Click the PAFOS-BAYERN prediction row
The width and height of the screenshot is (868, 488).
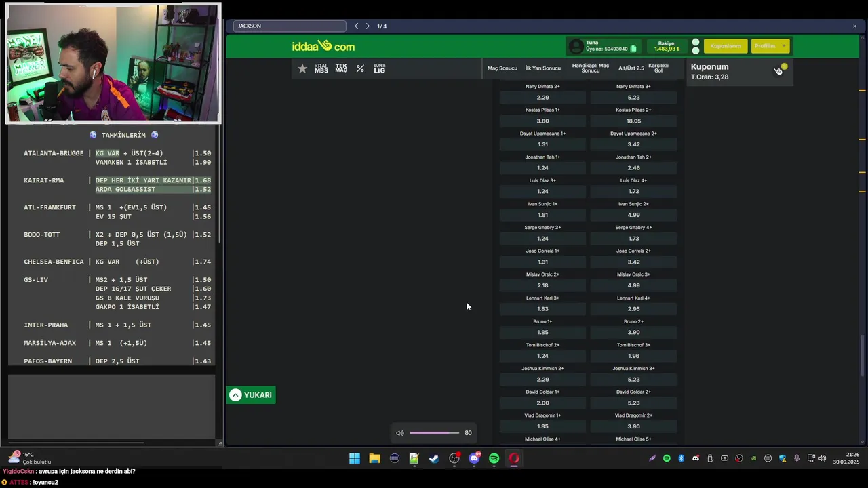click(x=117, y=361)
